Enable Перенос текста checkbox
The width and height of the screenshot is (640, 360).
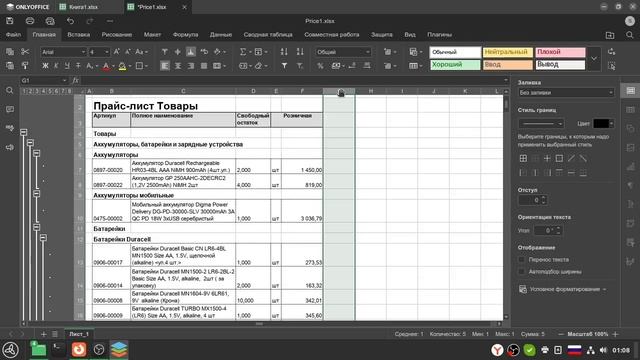click(x=522, y=260)
